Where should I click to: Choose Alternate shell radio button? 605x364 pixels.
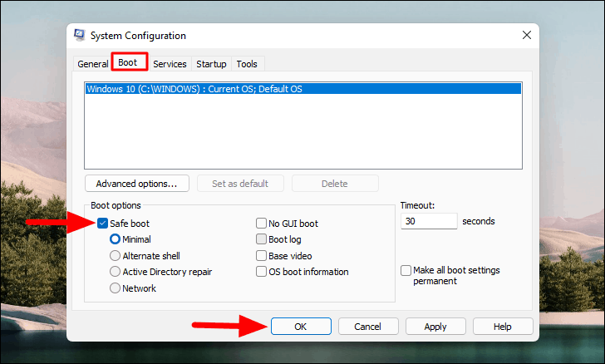pos(115,255)
